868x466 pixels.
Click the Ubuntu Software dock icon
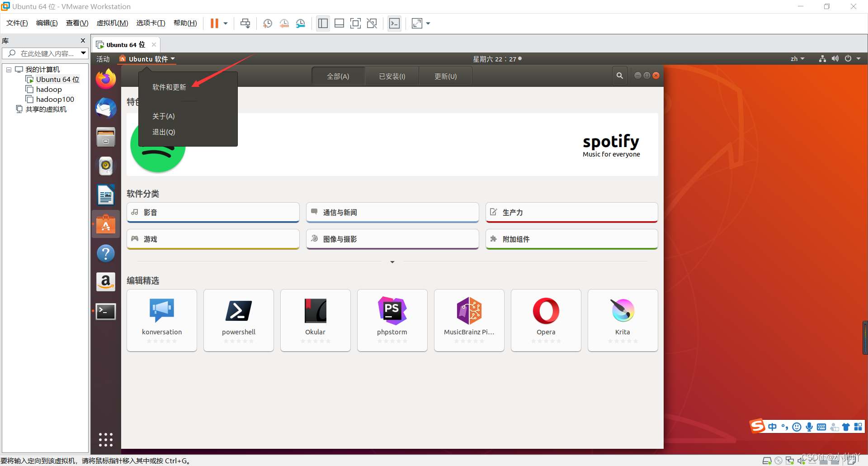click(x=106, y=224)
